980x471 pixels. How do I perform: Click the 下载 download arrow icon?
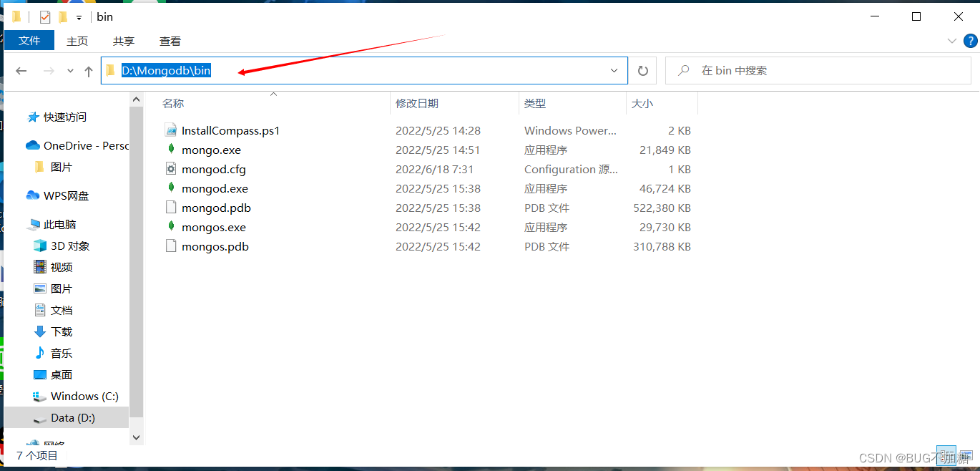click(x=40, y=331)
